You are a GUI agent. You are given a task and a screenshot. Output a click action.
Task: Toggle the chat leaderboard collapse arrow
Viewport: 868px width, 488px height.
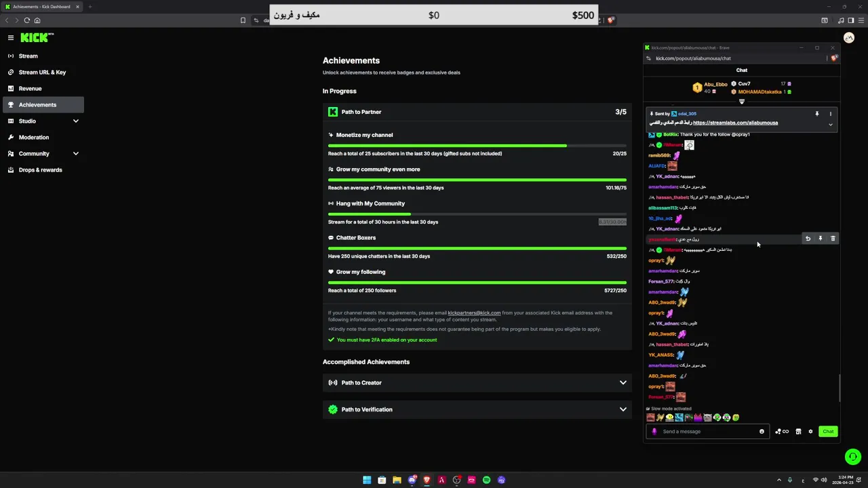pos(741,102)
